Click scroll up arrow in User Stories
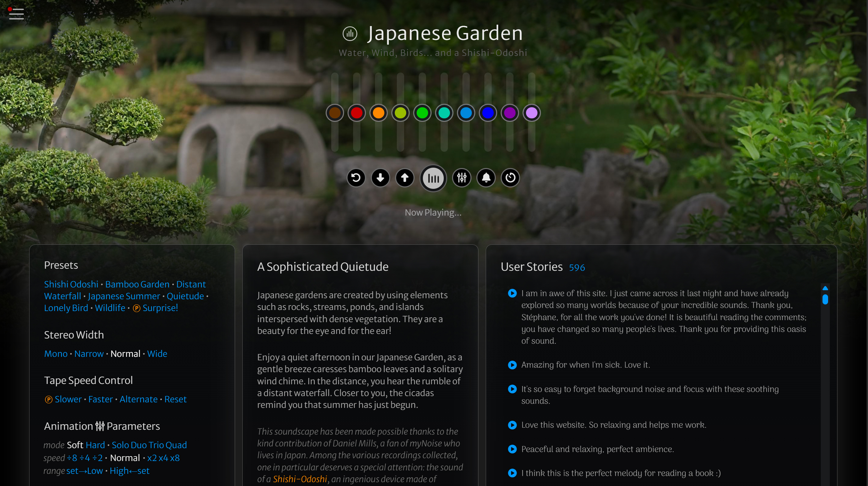 click(x=825, y=288)
